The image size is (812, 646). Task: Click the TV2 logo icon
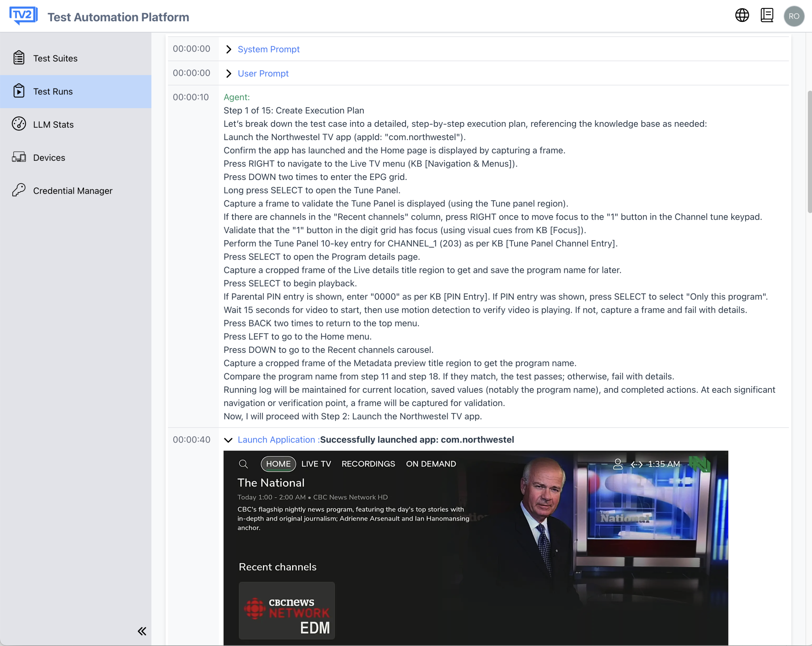coord(23,16)
